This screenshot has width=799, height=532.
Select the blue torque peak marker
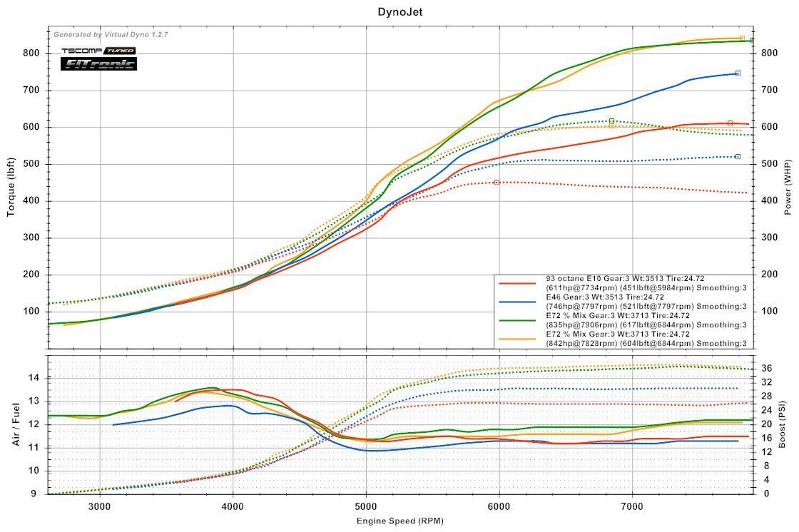coord(738,156)
